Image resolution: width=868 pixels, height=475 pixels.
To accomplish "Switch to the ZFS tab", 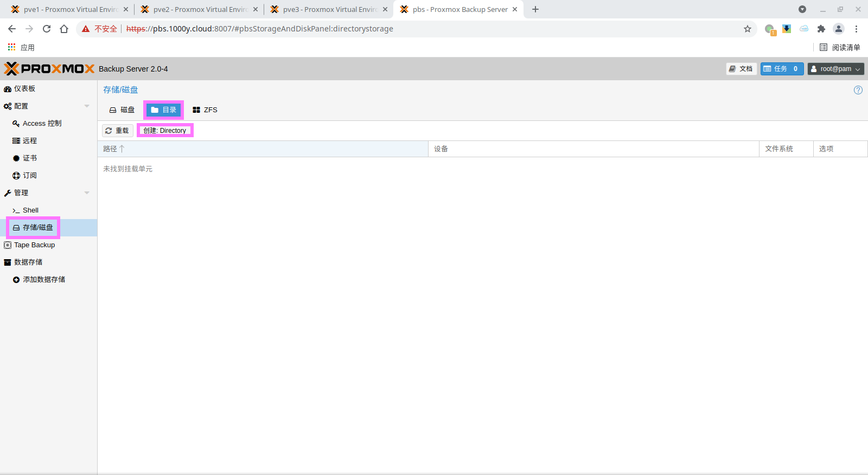I will pos(205,110).
